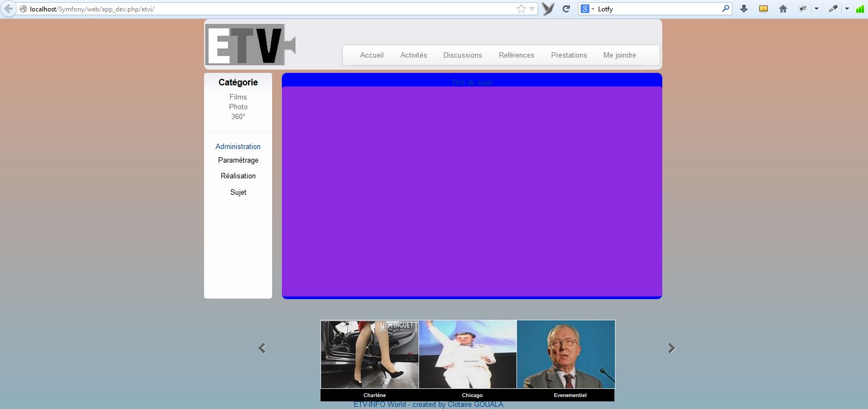Bookmark this page with the star icon
Image resolution: width=868 pixels, height=409 pixels.
[521, 9]
